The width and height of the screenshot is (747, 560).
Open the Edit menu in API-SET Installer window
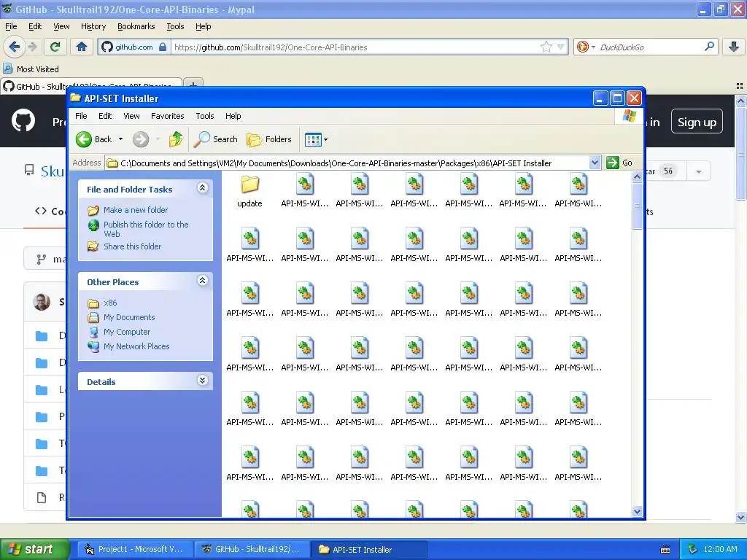[105, 116]
